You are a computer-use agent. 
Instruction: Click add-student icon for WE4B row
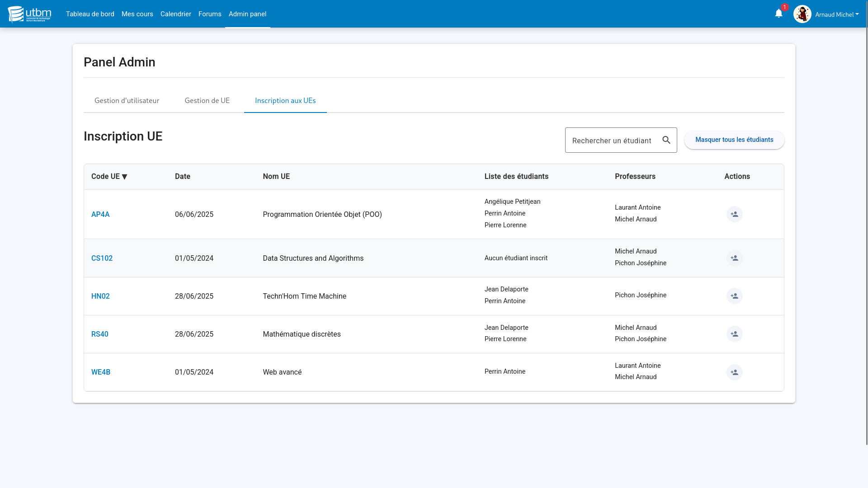[x=734, y=372]
